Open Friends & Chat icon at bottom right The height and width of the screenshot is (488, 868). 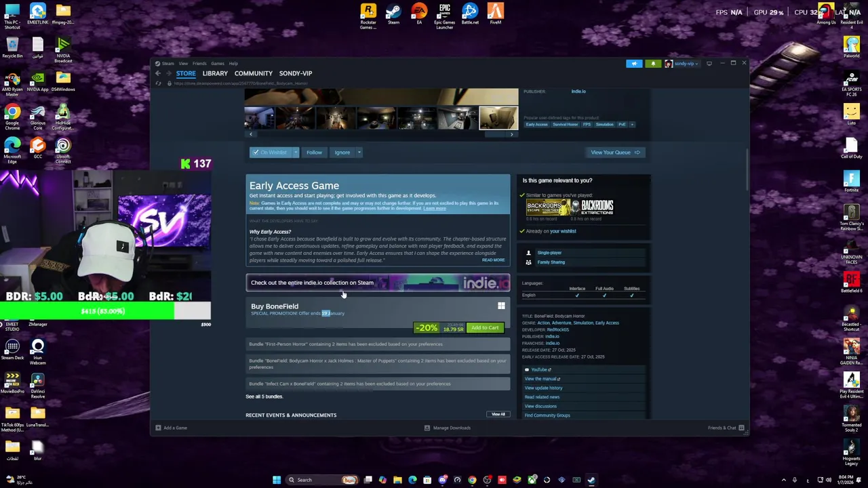(x=741, y=428)
